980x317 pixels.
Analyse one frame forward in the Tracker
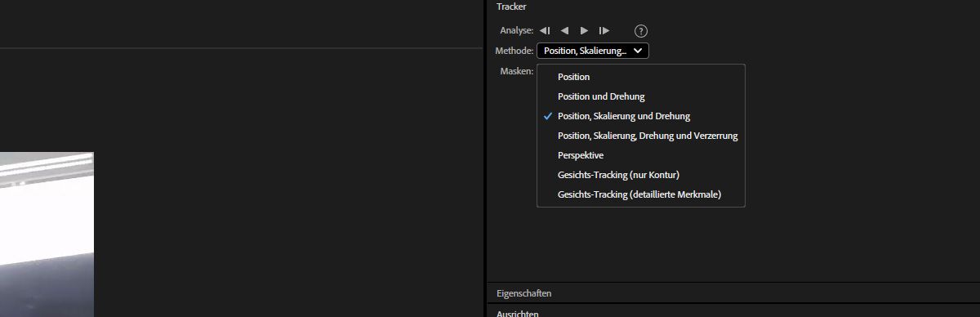[x=604, y=30]
